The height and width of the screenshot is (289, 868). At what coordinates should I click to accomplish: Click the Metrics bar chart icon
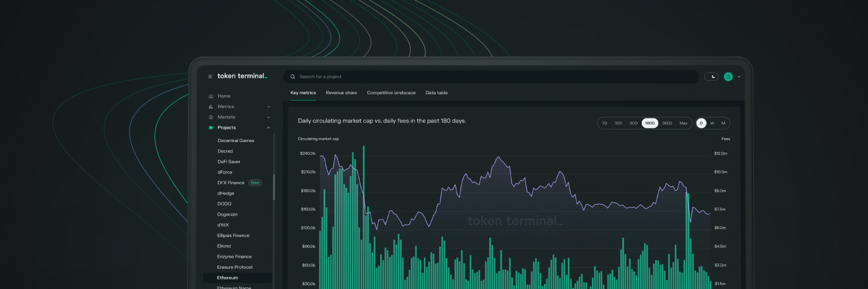211,106
